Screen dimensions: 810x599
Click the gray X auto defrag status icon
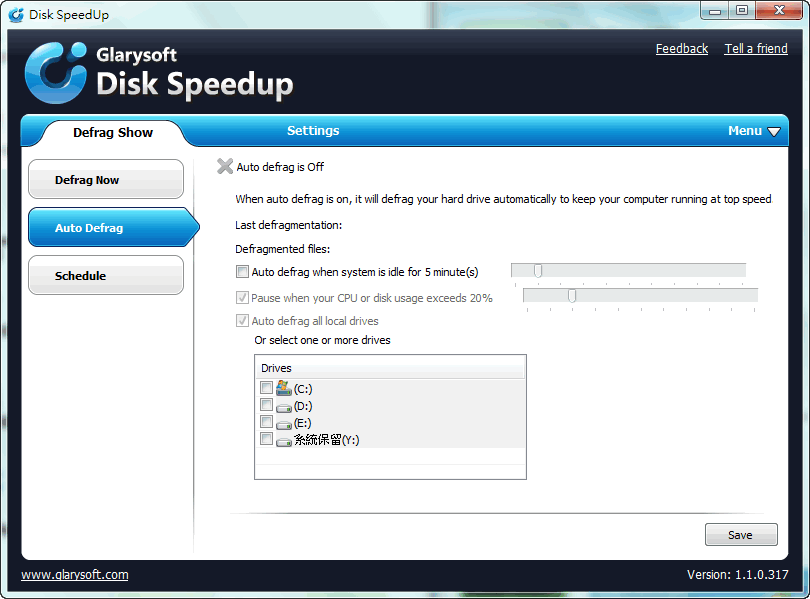point(225,166)
